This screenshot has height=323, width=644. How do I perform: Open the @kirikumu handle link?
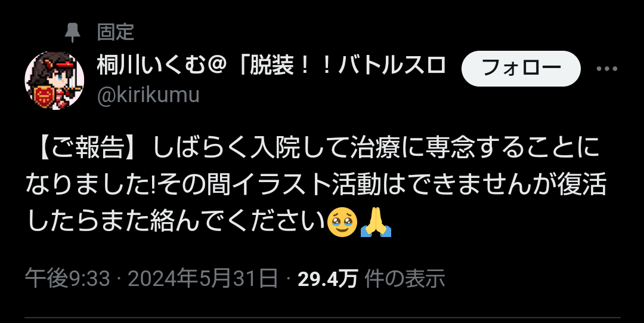(x=148, y=95)
